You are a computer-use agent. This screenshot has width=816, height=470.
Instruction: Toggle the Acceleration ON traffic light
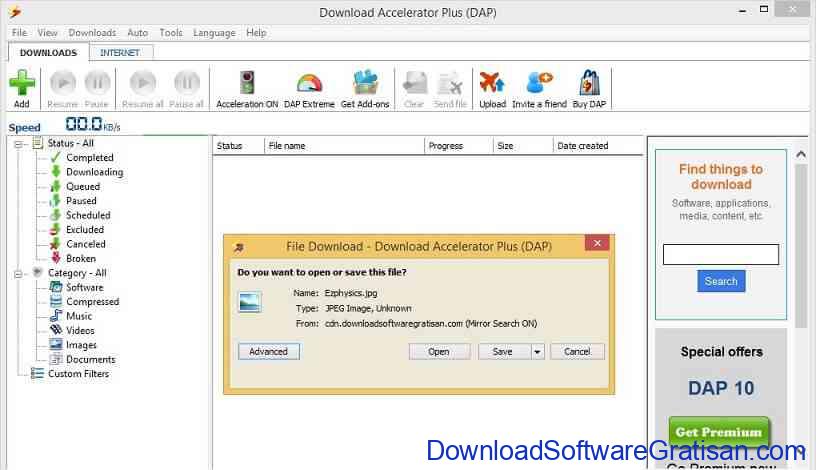click(247, 83)
